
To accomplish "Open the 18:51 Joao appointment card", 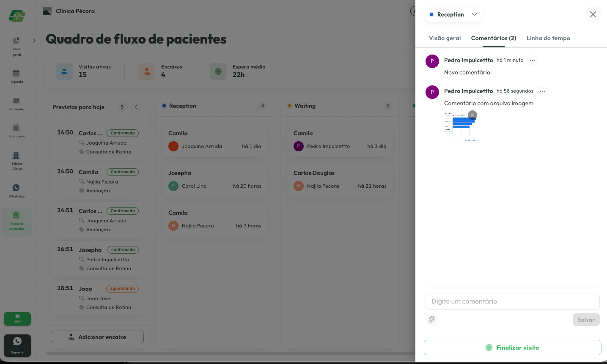I will coord(97,298).
